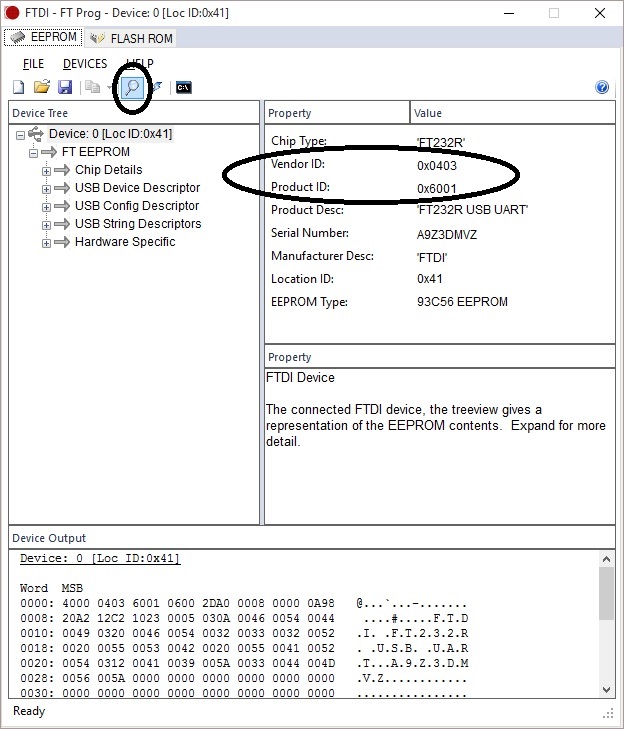Select USB Device Descriptor tree item

click(x=138, y=188)
